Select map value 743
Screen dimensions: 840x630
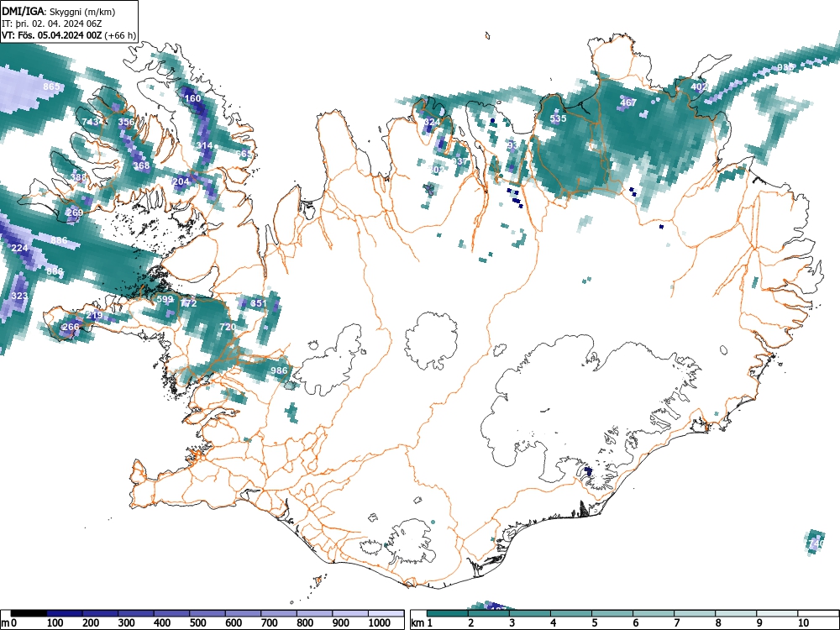(x=90, y=122)
